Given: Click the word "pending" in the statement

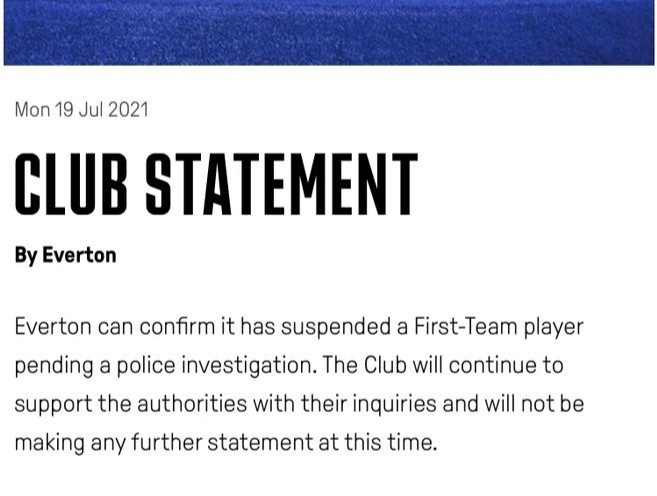Looking at the screenshot, I should point(53,366).
